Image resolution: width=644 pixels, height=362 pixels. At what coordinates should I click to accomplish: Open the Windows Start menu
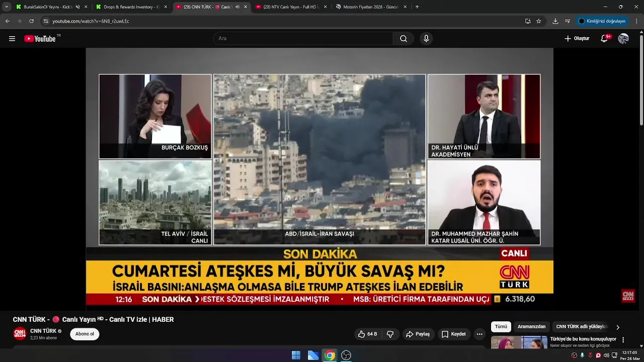[296, 355]
